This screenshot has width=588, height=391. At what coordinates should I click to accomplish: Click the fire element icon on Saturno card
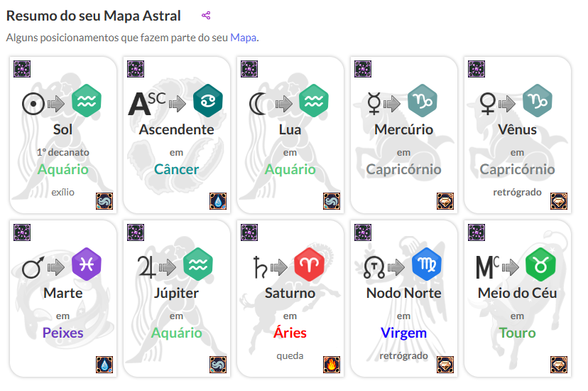pyautogui.click(x=332, y=365)
